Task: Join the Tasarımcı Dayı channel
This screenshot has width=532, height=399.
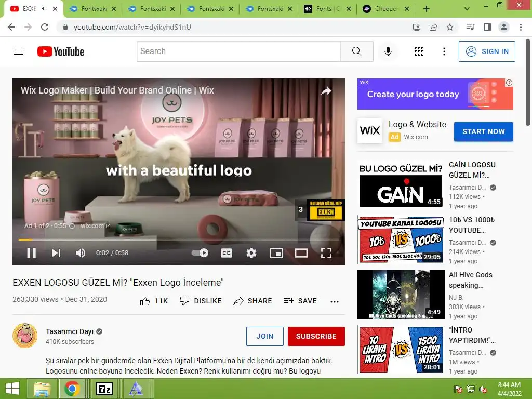Action: coord(264,336)
